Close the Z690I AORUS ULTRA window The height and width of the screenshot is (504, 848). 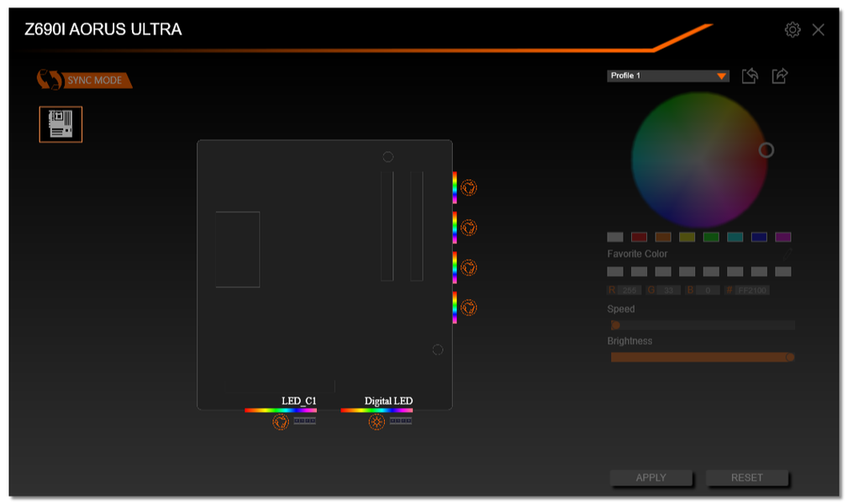tap(818, 29)
